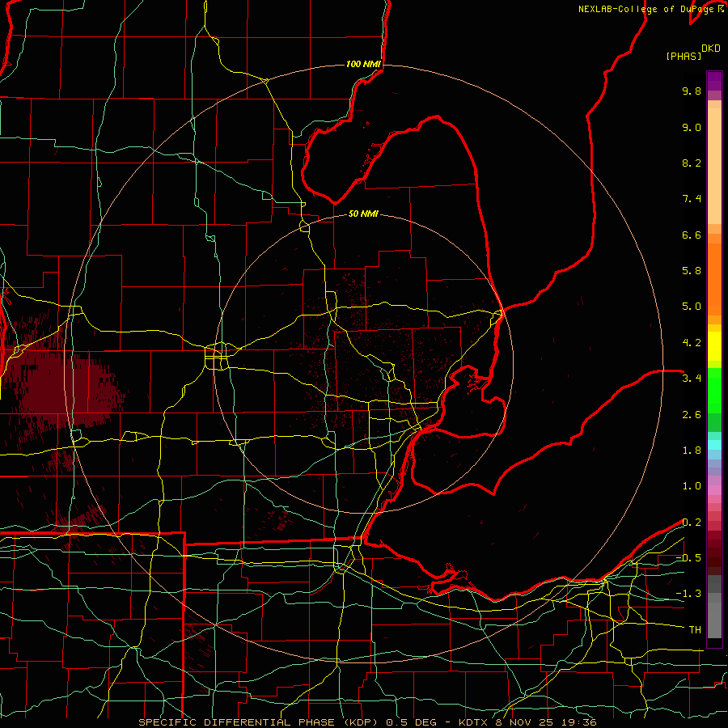Click the 3.4 value on the scale
Image resolution: width=728 pixels, height=728 pixels.
(692, 379)
